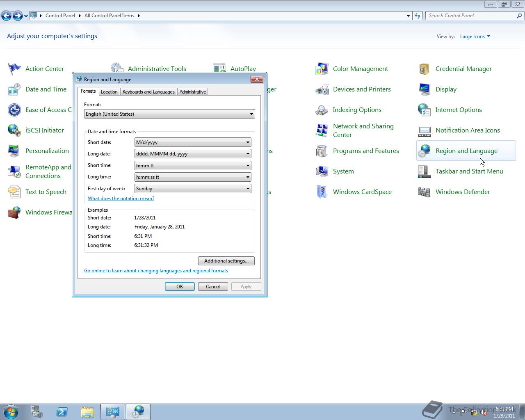
Task: Open Region and Language globe icon
Action: (425, 151)
